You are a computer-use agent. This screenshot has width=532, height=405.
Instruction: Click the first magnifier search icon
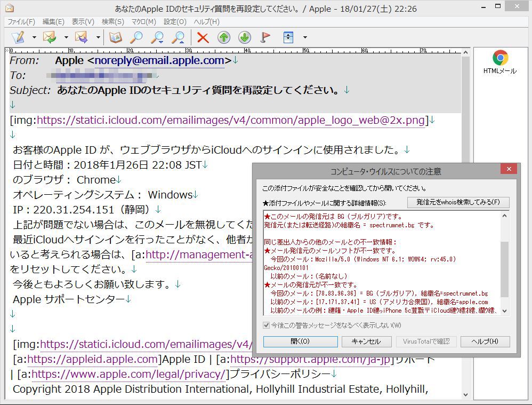136,37
